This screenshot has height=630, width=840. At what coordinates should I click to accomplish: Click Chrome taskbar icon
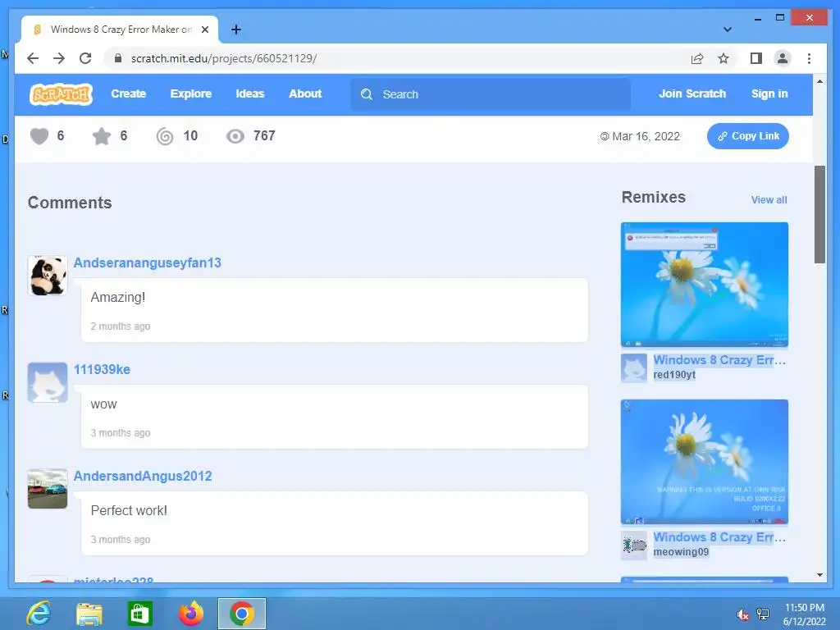coord(242,614)
